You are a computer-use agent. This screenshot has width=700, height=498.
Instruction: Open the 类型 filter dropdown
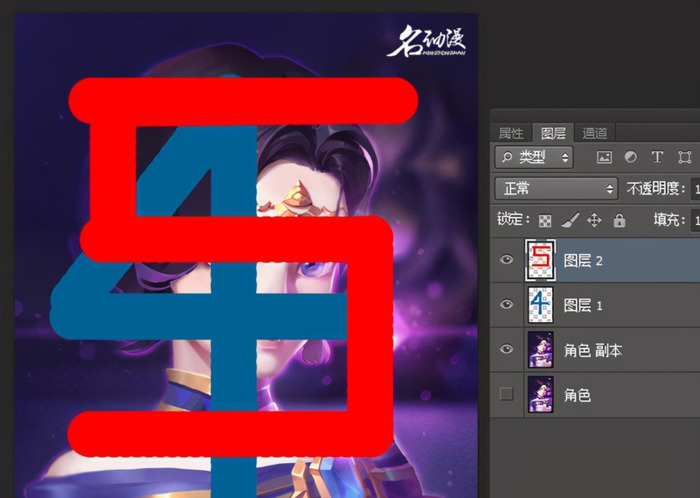[534, 157]
